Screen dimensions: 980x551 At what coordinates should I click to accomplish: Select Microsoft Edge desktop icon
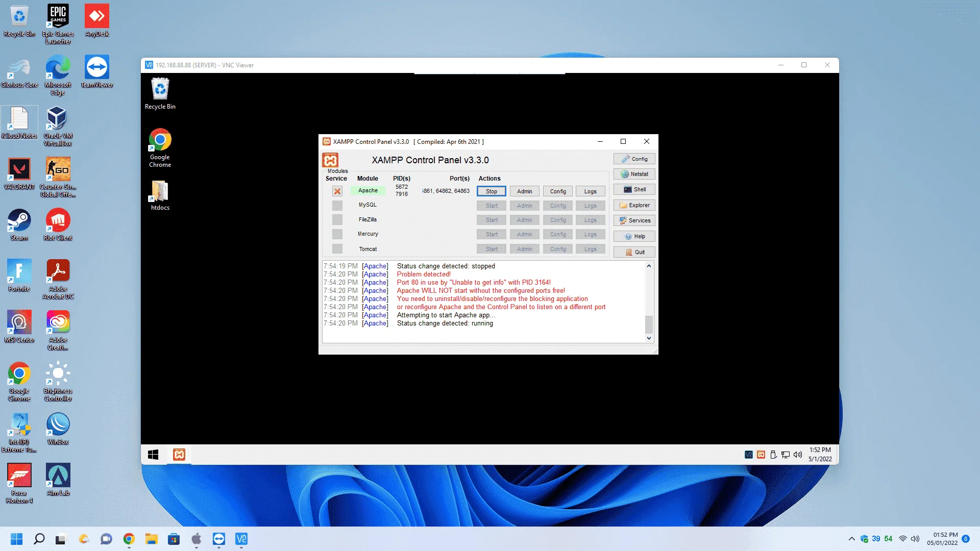coord(58,75)
